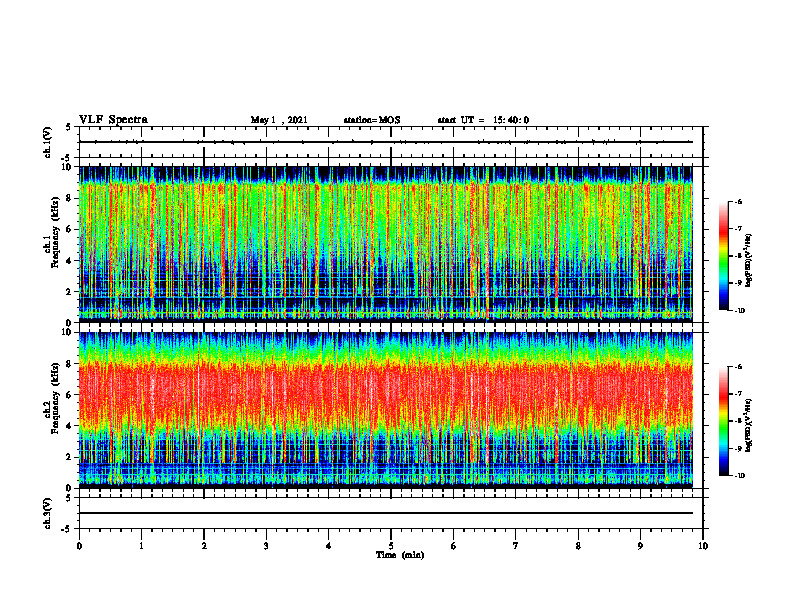The image size is (792, 612).
Task: Select the ch.1 'Frequency (kHz)' axis label
Action: pos(56,232)
